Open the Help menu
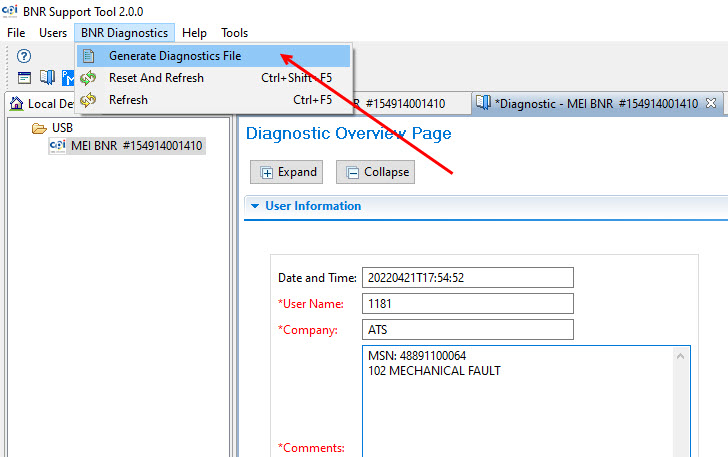This screenshot has width=728, height=457. coord(194,33)
